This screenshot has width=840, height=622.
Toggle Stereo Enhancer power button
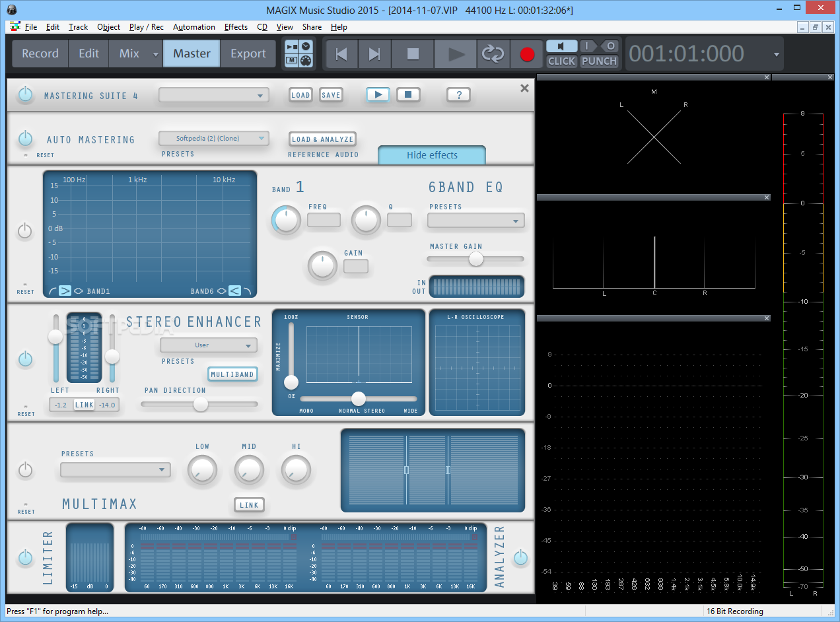pyautogui.click(x=25, y=359)
